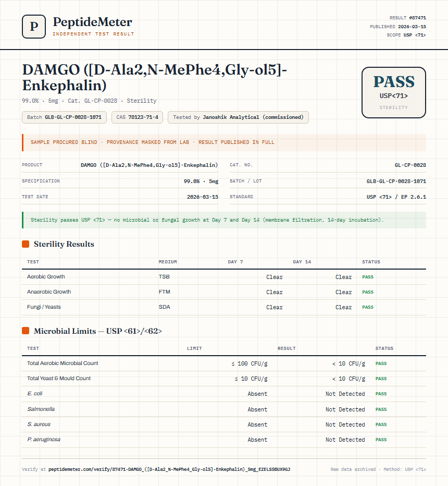Click the Batch GLB-GL-CP-0028-1071 pill
The width and height of the screenshot is (448, 486).
point(65,117)
